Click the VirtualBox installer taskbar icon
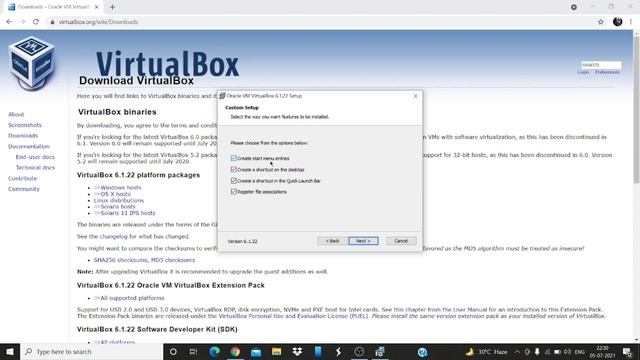 point(380,351)
